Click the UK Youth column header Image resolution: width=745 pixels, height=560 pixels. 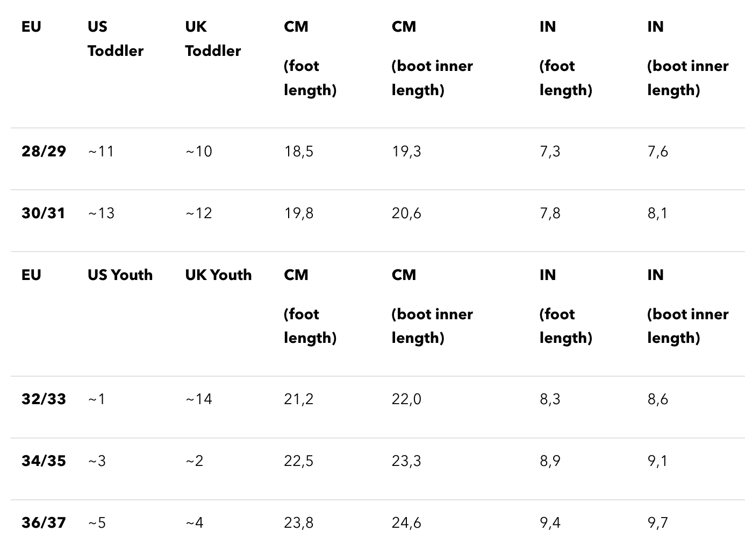pyautogui.click(x=218, y=275)
